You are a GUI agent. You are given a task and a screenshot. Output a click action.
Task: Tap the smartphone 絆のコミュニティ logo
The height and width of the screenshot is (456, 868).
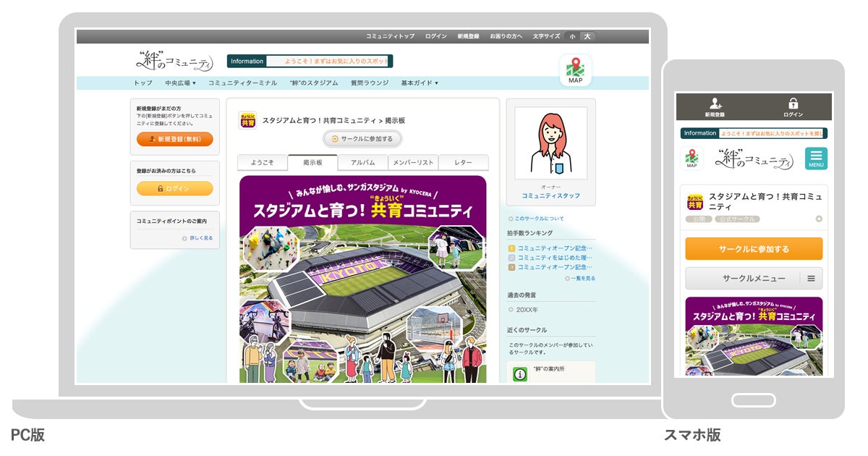754,159
